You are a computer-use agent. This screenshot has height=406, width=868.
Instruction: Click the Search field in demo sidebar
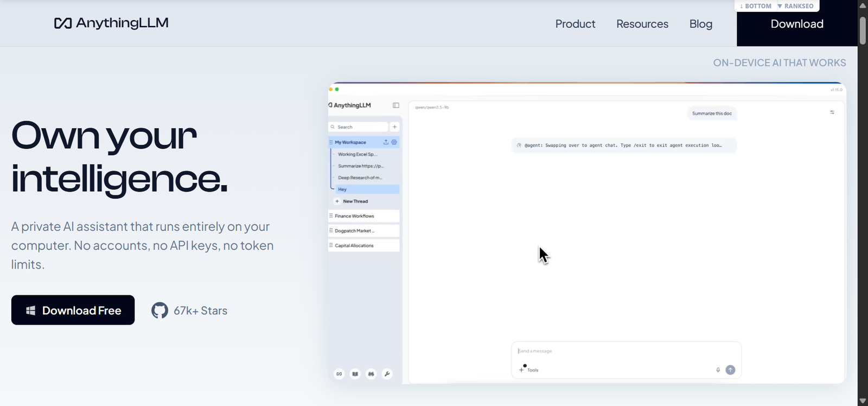point(358,126)
